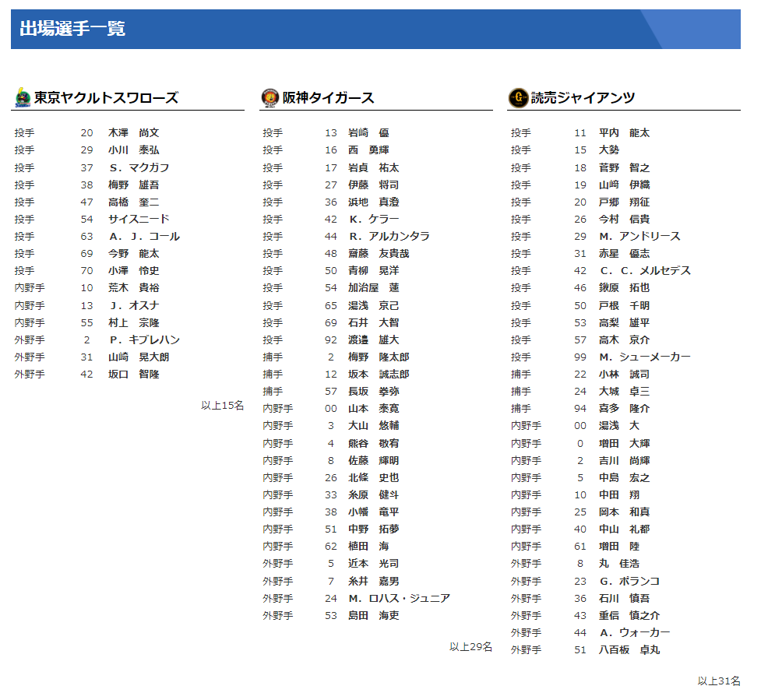Click player name 村上 宗隆

point(133,323)
